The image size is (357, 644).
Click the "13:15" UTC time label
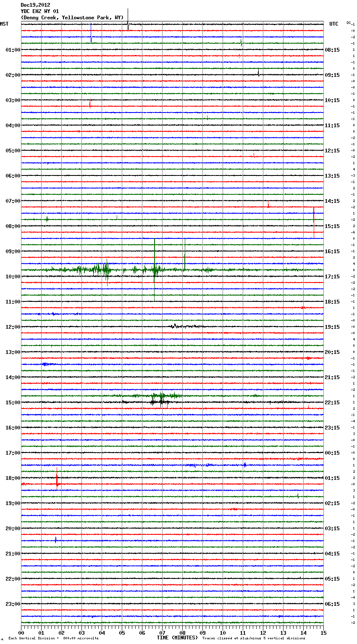click(x=332, y=176)
